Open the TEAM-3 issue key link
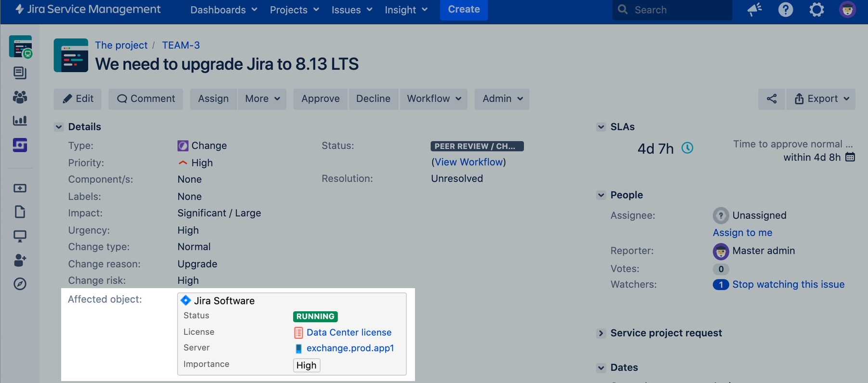 tap(181, 45)
